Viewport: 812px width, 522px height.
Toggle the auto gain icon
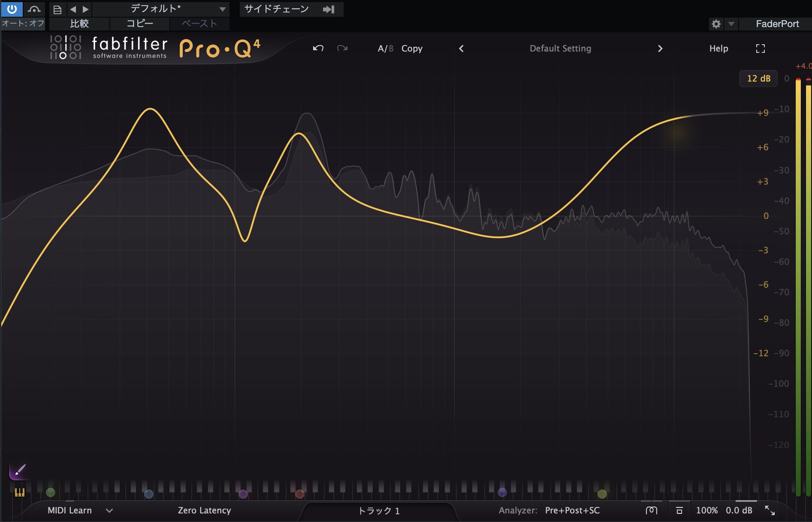pyautogui.click(x=679, y=510)
